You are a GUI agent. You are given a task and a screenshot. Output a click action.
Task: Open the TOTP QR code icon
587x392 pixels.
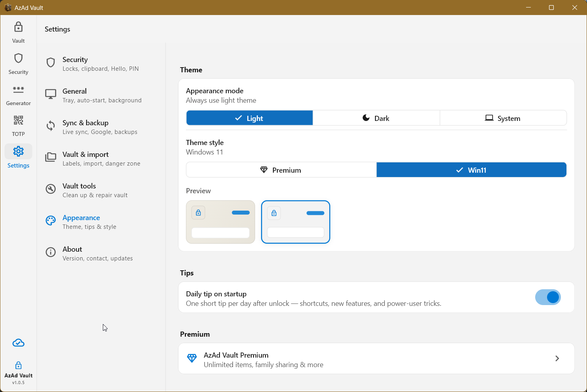(x=18, y=120)
